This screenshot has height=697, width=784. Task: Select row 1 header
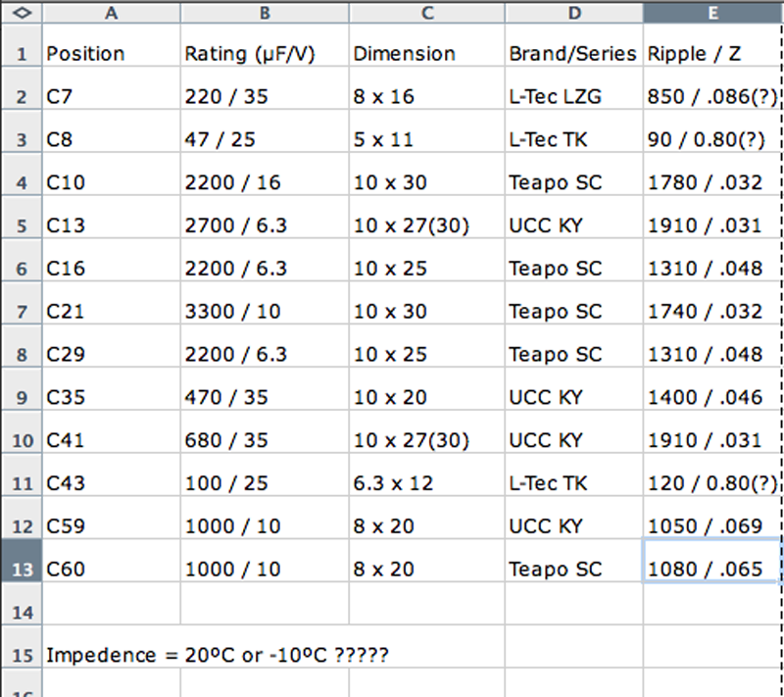point(21,53)
